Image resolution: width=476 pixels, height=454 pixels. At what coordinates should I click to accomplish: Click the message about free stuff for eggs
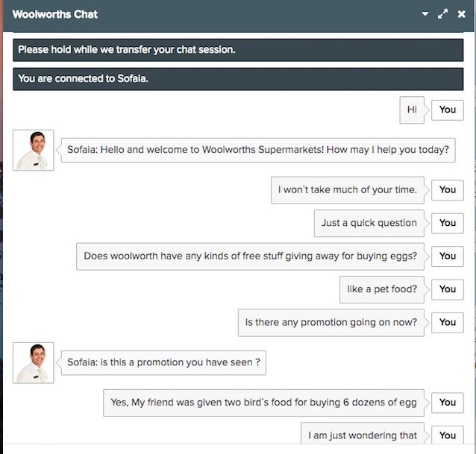pyautogui.click(x=251, y=256)
